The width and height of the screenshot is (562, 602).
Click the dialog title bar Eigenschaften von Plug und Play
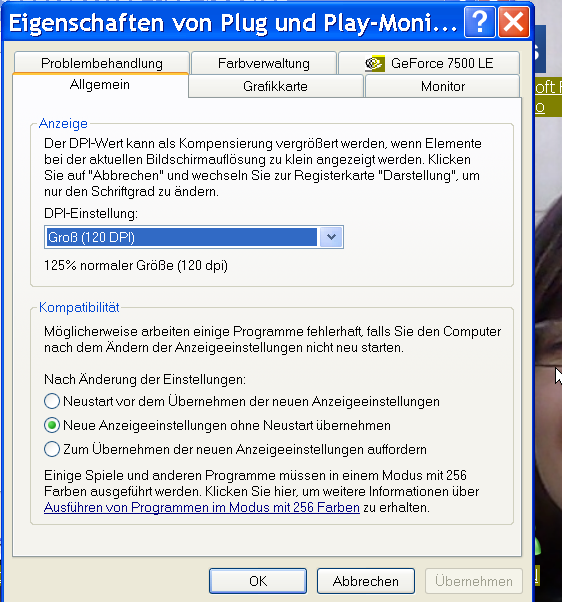pos(232,22)
